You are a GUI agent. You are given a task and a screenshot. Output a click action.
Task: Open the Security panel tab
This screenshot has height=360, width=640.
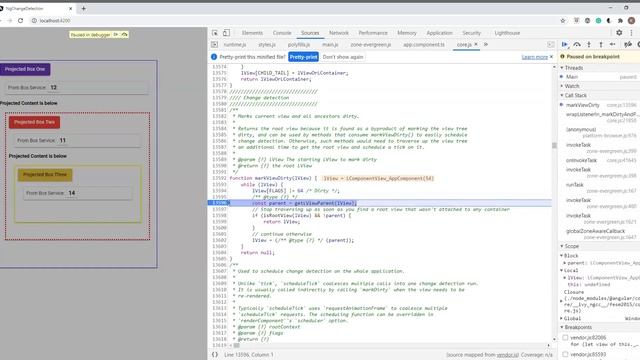pos(471,33)
